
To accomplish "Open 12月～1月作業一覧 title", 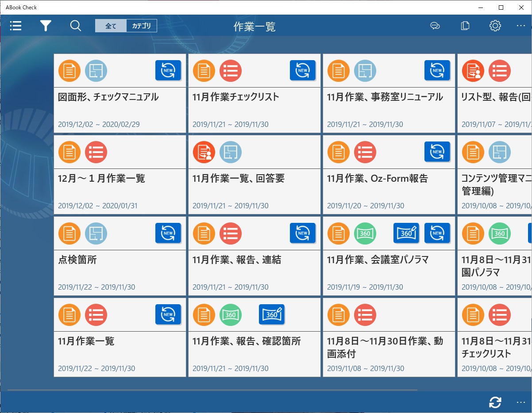I will [x=101, y=179].
